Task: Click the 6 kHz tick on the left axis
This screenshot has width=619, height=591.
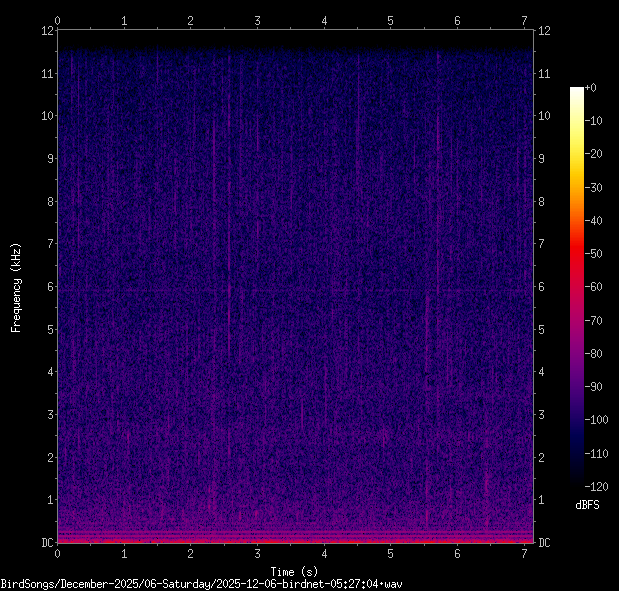Action: pyautogui.click(x=46, y=287)
